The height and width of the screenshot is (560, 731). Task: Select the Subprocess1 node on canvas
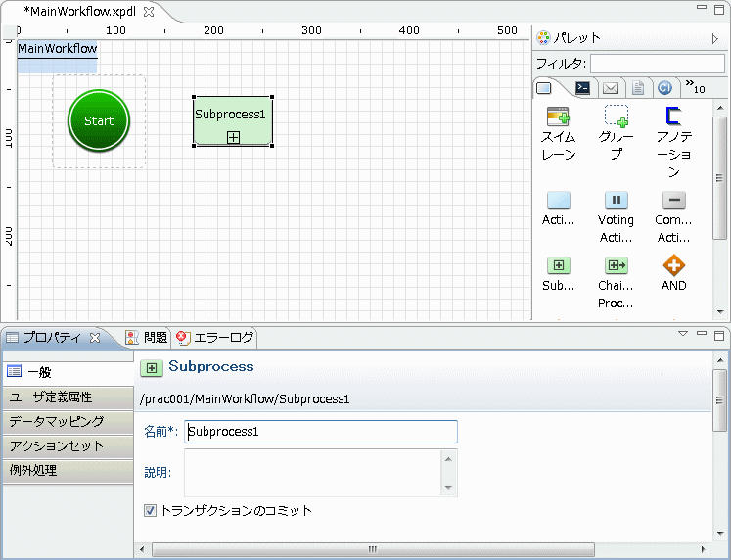[x=233, y=121]
